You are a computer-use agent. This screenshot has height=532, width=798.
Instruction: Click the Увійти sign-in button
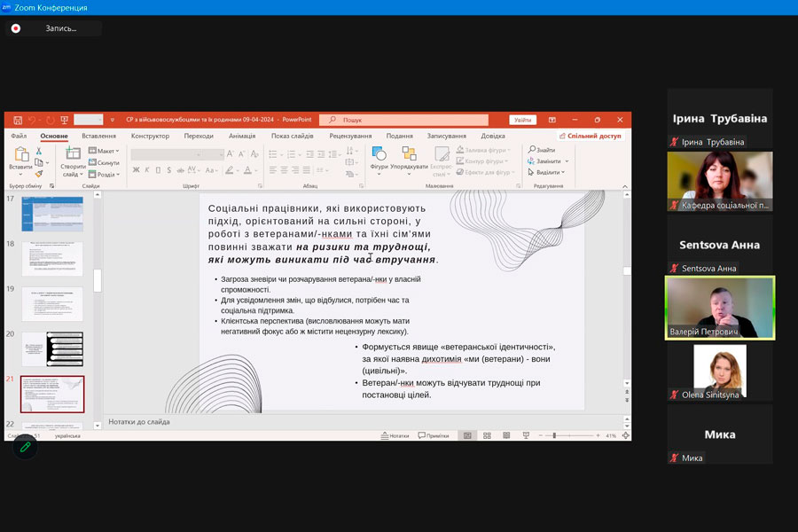pyautogui.click(x=522, y=120)
